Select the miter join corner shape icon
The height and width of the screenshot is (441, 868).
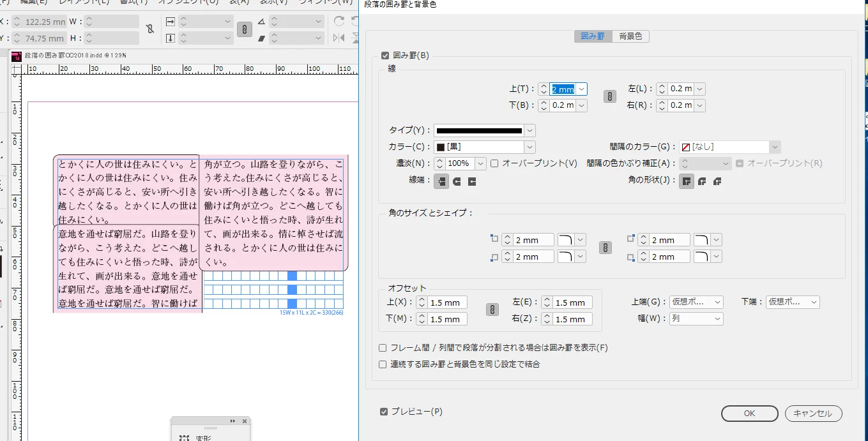point(687,181)
